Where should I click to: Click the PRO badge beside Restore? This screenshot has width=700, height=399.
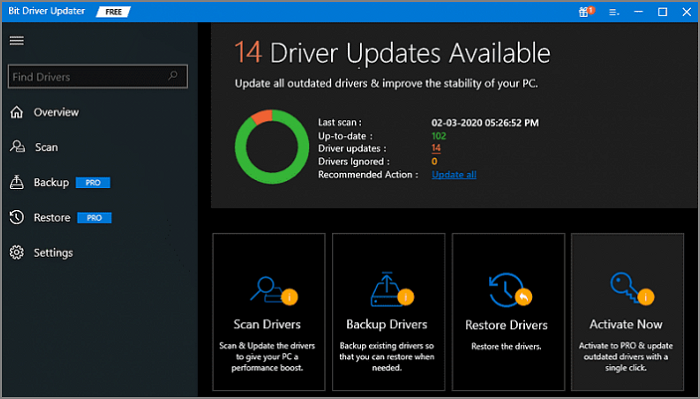tap(94, 218)
